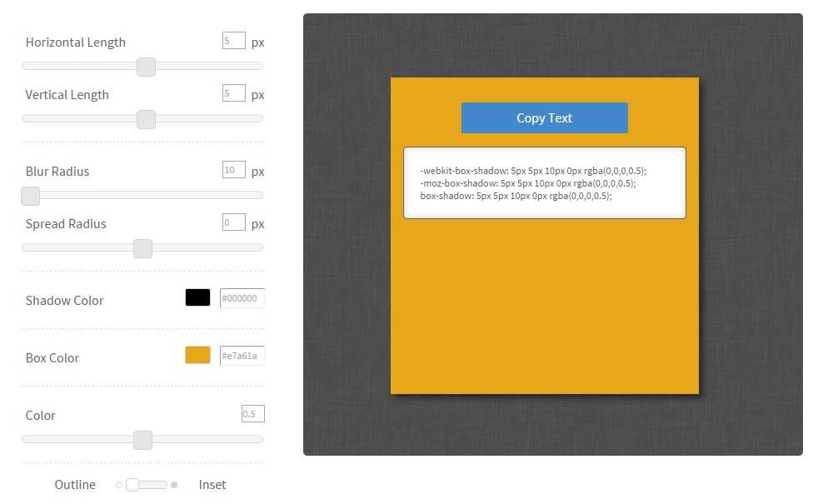The image size is (823, 504).
Task: Click the Horizontal Length slider handle
Action: pos(146,67)
